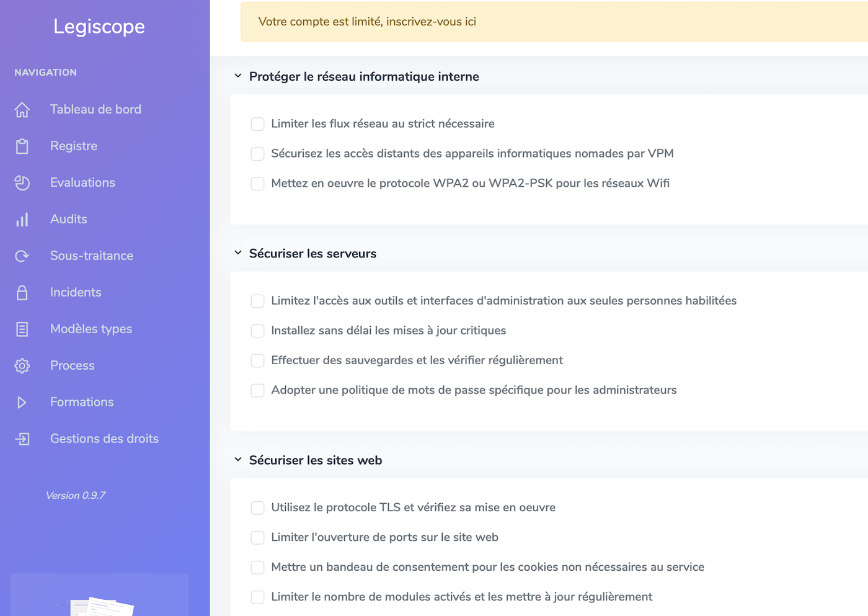This screenshot has width=868, height=616.
Task: Click the clipboard icon beside Registre
Action: pyautogui.click(x=22, y=146)
